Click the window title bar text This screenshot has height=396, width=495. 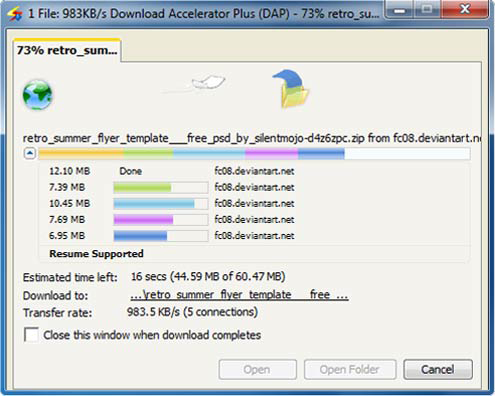203,14
